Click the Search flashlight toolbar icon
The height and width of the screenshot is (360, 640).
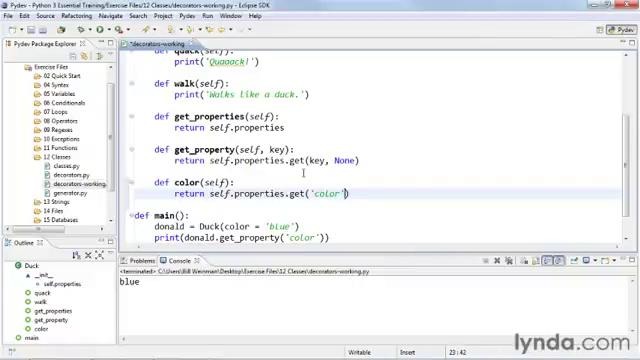coord(146,30)
